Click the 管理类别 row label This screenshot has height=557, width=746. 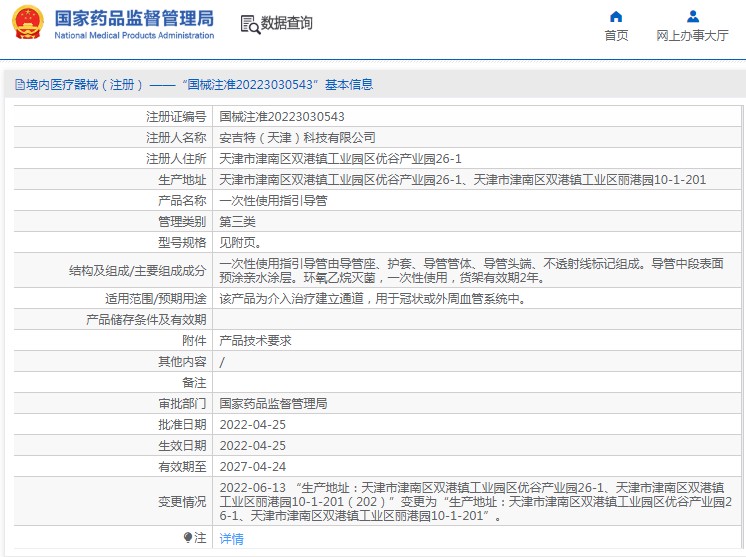(182, 221)
